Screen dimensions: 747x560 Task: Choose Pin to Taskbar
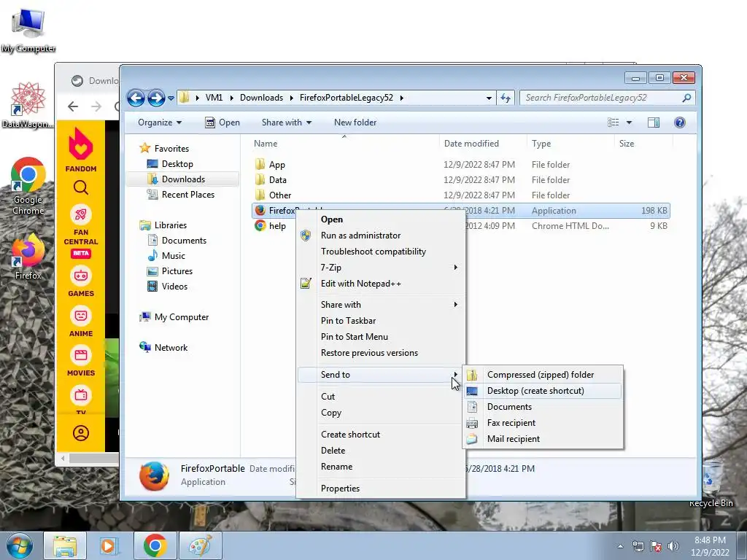coord(381,321)
